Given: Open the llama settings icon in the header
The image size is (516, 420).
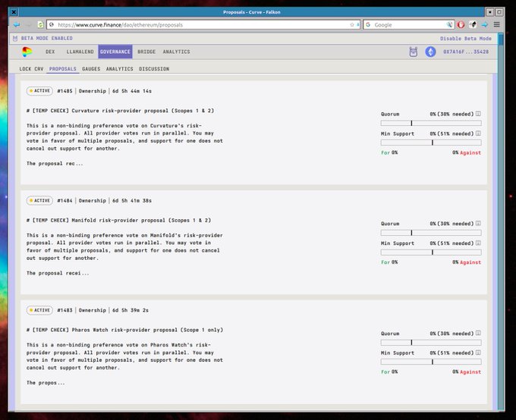Looking at the screenshot, I should pos(414,52).
